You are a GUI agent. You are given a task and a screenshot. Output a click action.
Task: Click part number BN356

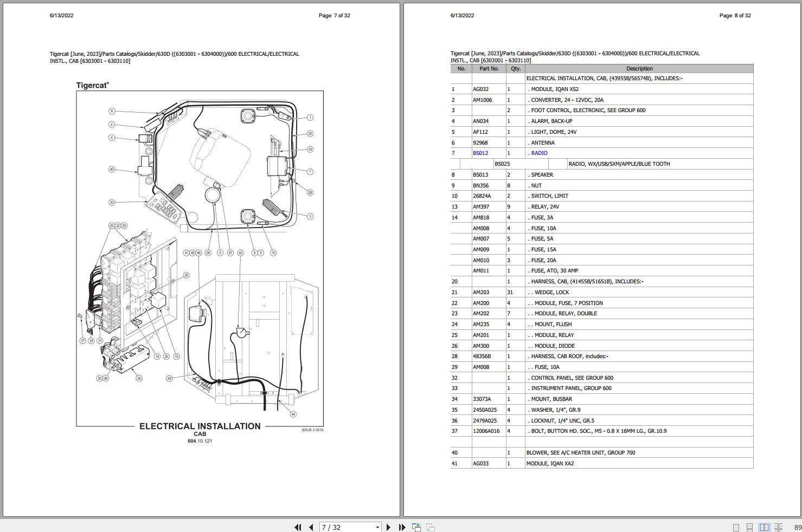pos(480,186)
